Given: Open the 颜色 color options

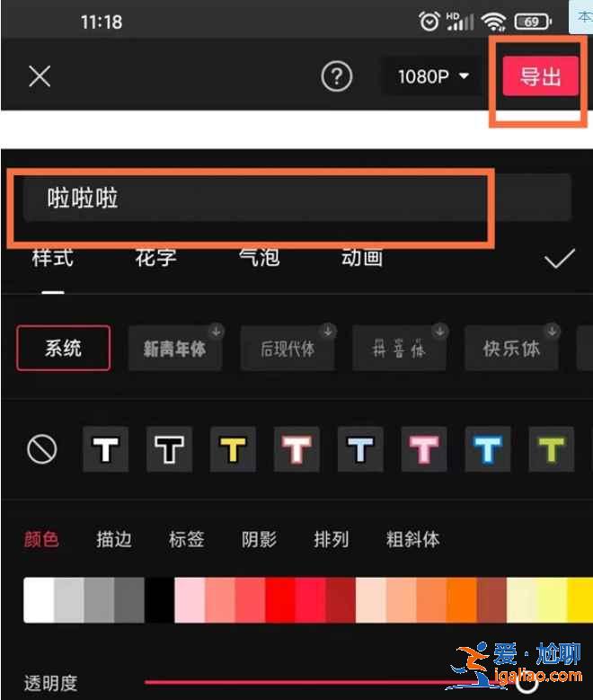Looking at the screenshot, I should click(x=41, y=539).
